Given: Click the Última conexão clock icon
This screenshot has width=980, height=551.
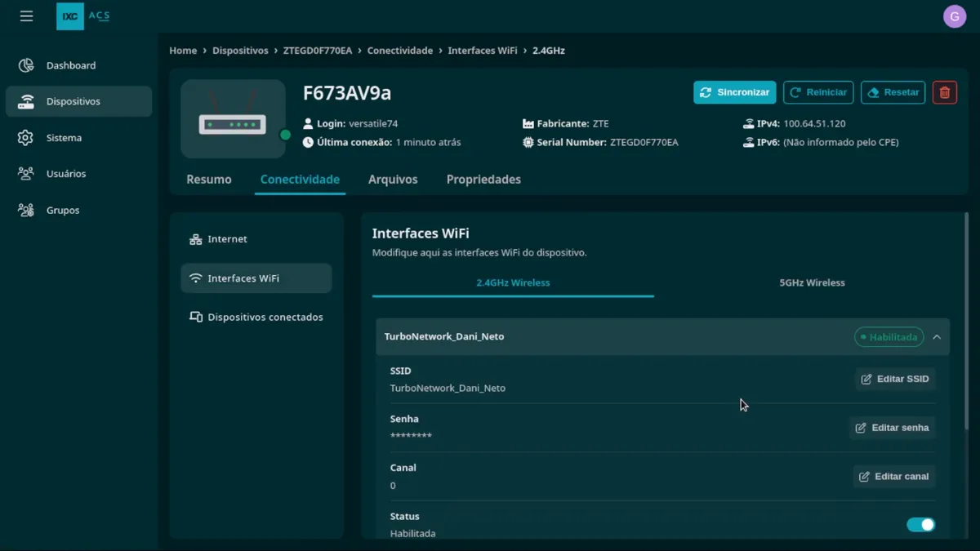Looking at the screenshot, I should (308, 142).
